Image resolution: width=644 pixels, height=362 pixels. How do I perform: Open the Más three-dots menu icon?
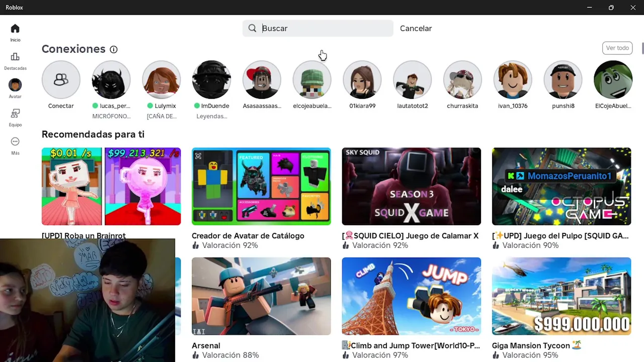pos(15,142)
